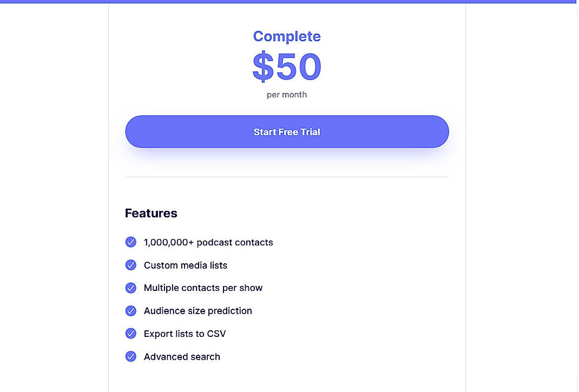The height and width of the screenshot is (392, 579).
Task: Select the checkmark for "Multiple contacts per show"
Action: [x=131, y=288]
